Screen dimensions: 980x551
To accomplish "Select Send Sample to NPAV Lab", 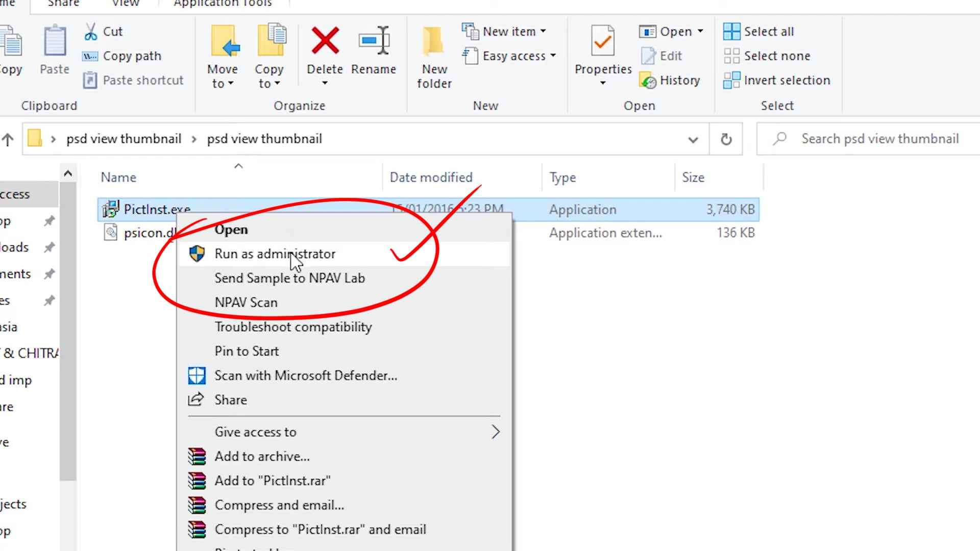I will [x=344, y=278].
